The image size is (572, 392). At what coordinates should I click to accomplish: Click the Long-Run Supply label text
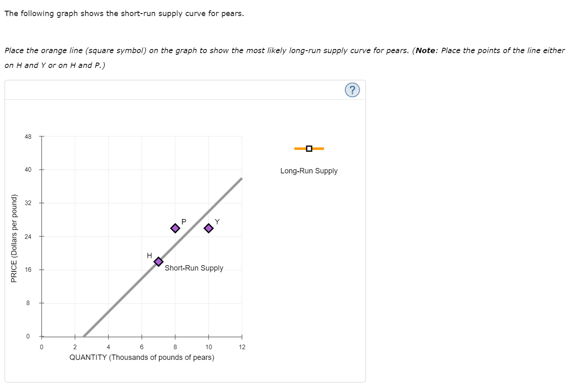pos(309,170)
